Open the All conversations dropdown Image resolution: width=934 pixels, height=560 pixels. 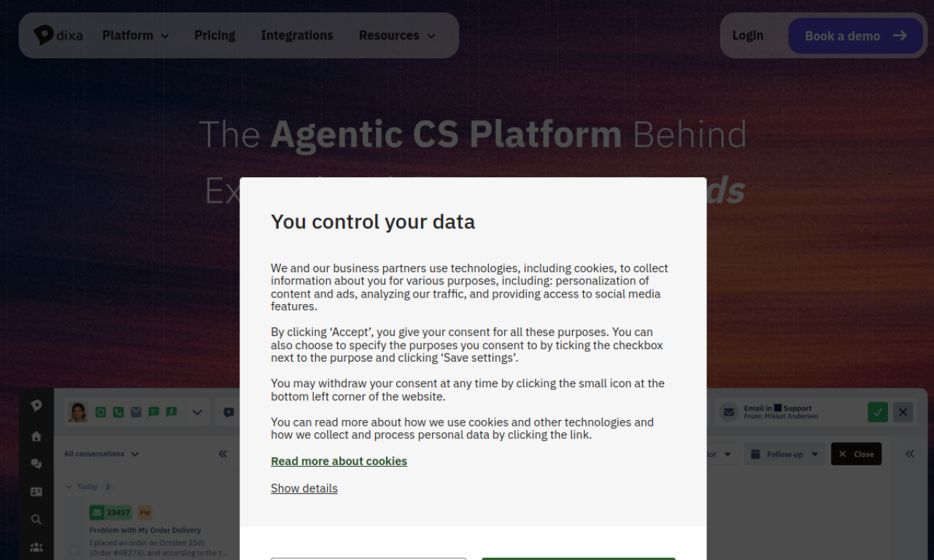point(101,454)
